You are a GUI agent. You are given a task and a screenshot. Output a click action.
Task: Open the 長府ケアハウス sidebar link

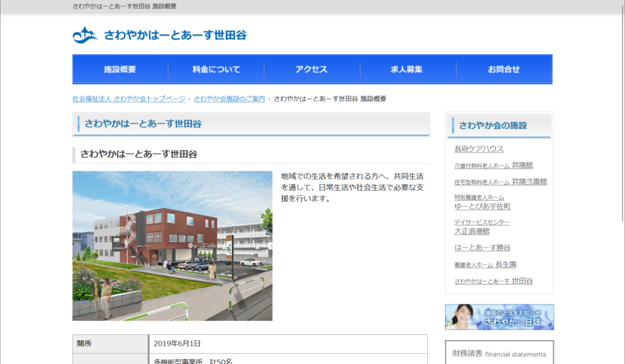(479, 149)
